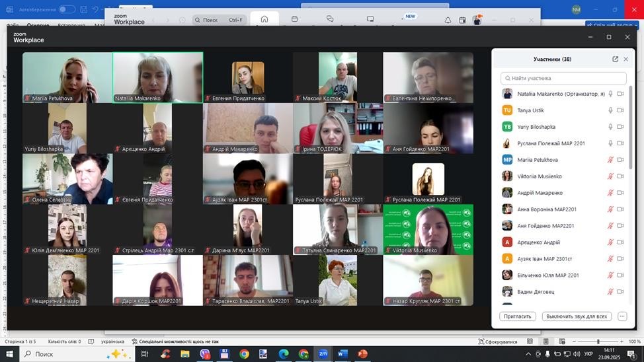Click the Zoom icon in Windows taskbar

pos(323,354)
